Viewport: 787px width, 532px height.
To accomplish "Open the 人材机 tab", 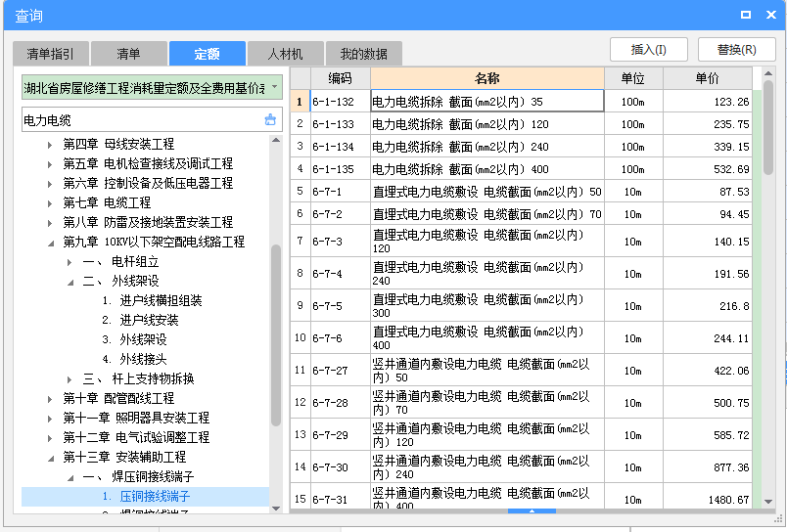I will pyautogui.click(x=286, y=54).
